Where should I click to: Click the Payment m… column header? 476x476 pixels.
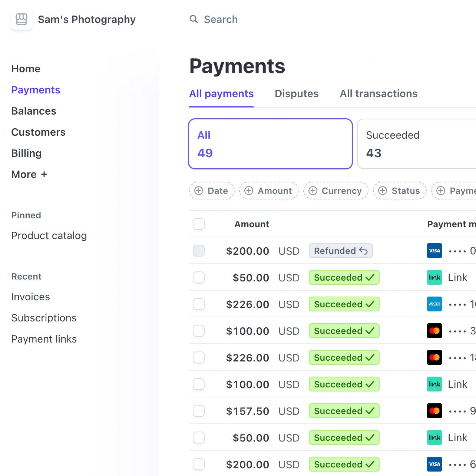pyautogui.click(x=452, y=224)
